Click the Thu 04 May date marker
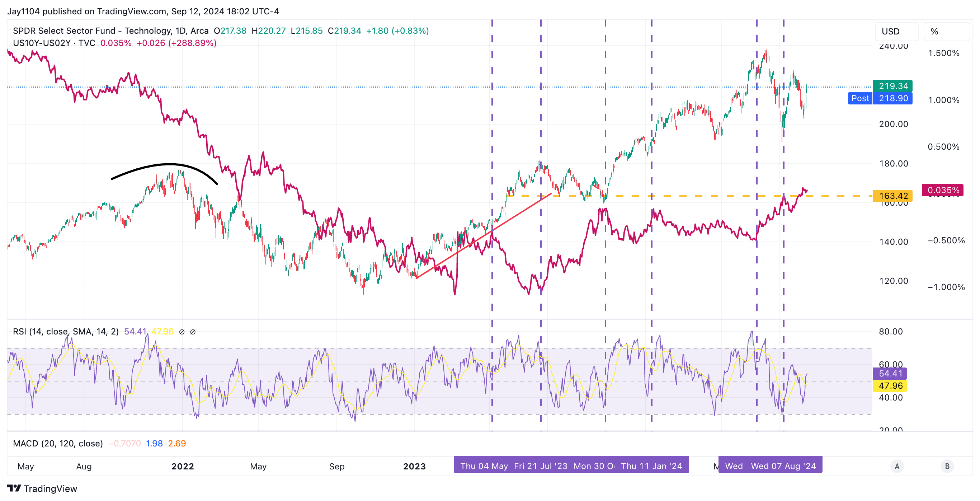Image resolution: width=980 pixels, height=501 pixels. (484, 466)
